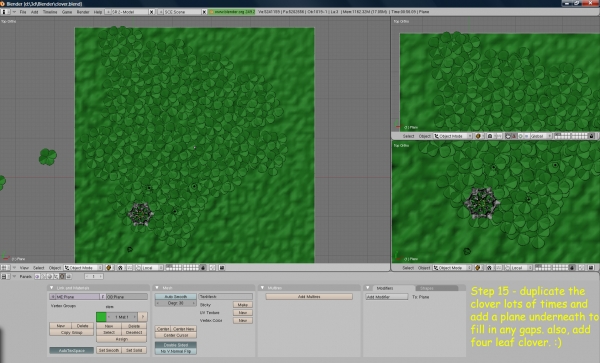Toggle the Auto Smooth button
Screen dimensions: 600x363
[x=176, y=296]
